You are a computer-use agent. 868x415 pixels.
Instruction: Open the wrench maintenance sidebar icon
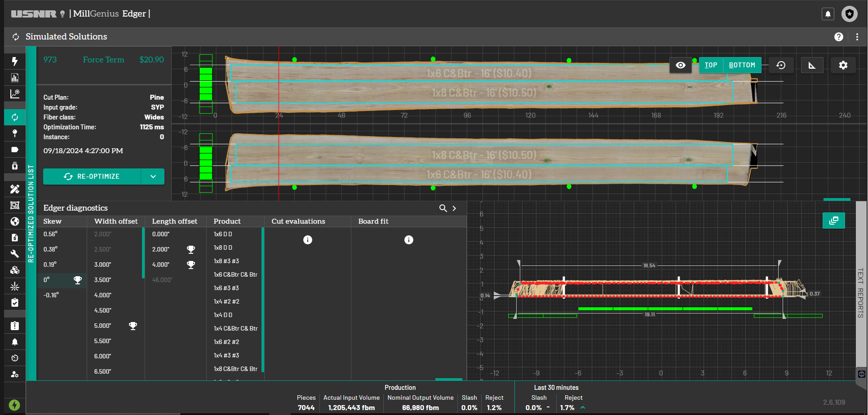click(x=15, y=254)
